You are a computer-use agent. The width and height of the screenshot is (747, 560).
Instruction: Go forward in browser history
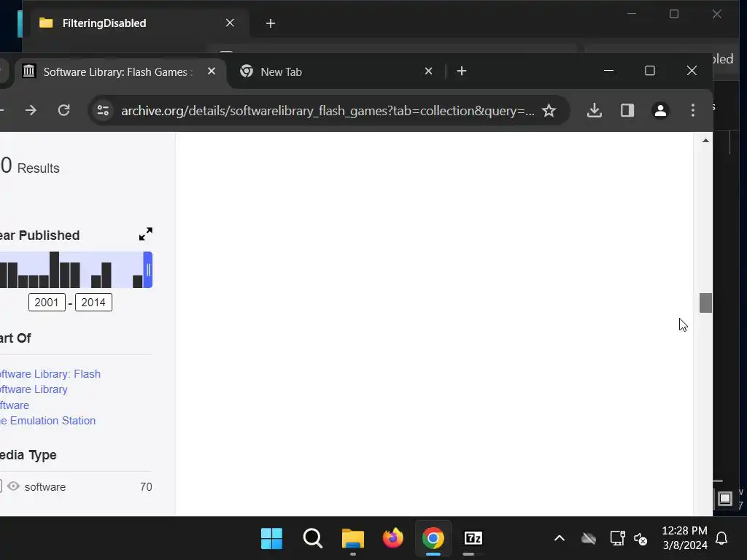[31, 111]
